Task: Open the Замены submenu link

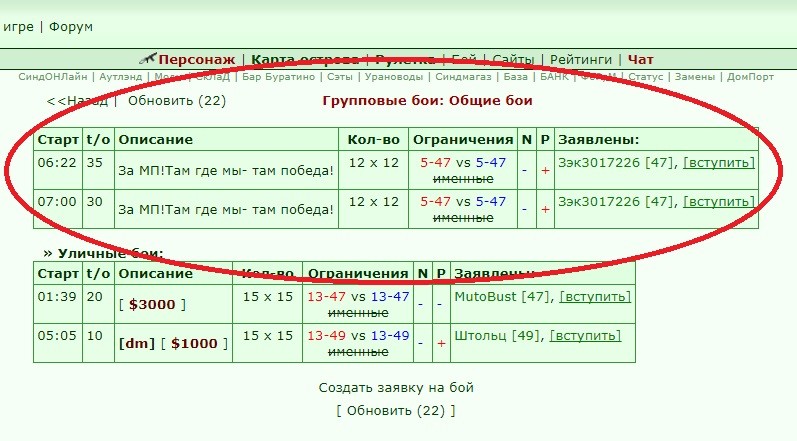Action: point(695,77)
